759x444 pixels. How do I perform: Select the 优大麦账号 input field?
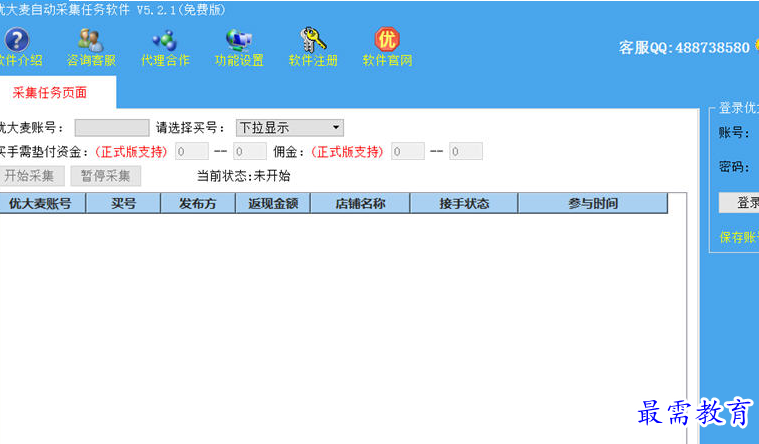[x=112, y=128]
